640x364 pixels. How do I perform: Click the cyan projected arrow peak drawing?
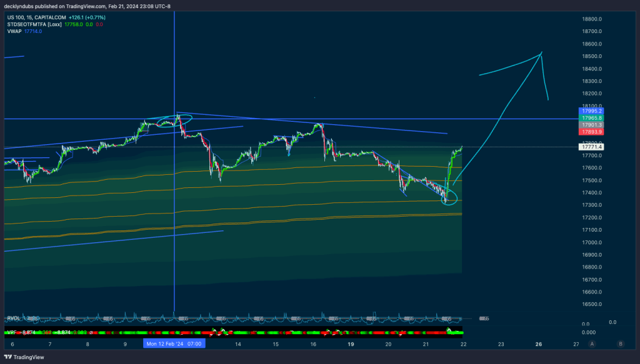[x=541, y=53]
